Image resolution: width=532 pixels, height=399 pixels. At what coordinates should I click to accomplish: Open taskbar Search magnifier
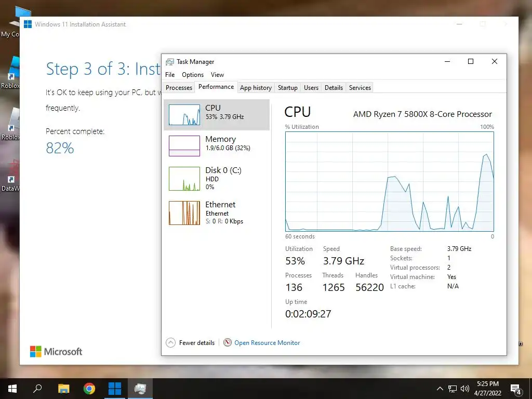tap(37, 389)
